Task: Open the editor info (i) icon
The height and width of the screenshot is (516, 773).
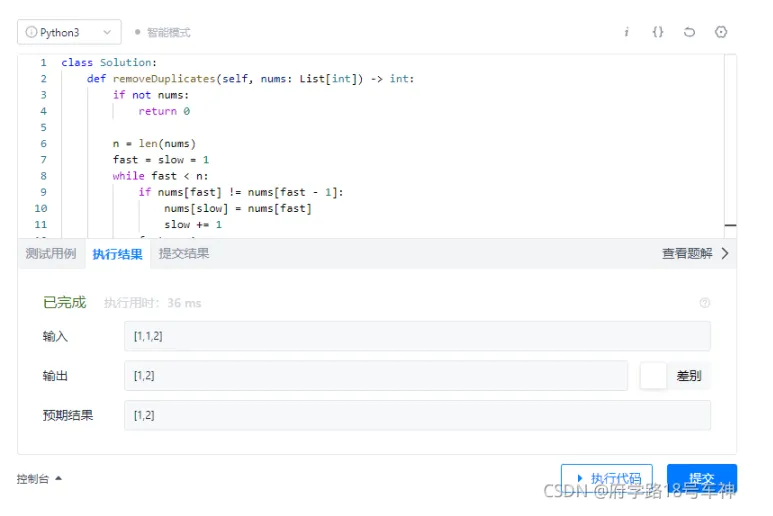Action: tap(626, 32)
